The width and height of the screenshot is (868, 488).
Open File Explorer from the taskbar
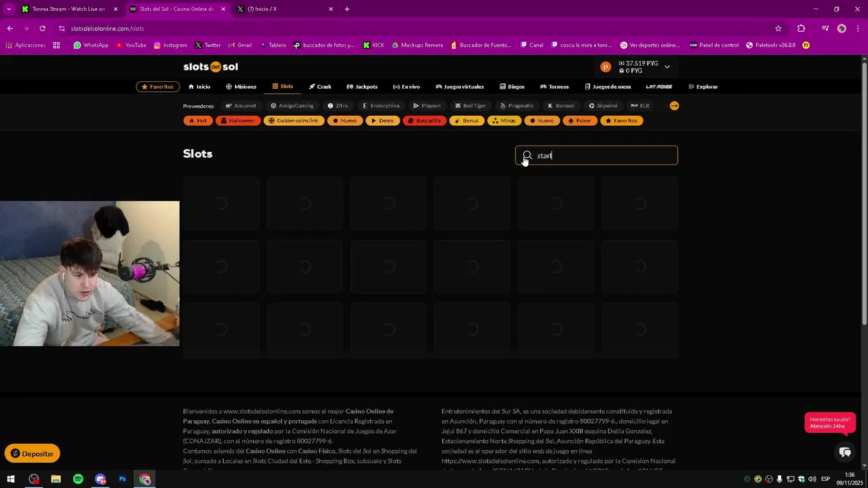coord(56,479)
